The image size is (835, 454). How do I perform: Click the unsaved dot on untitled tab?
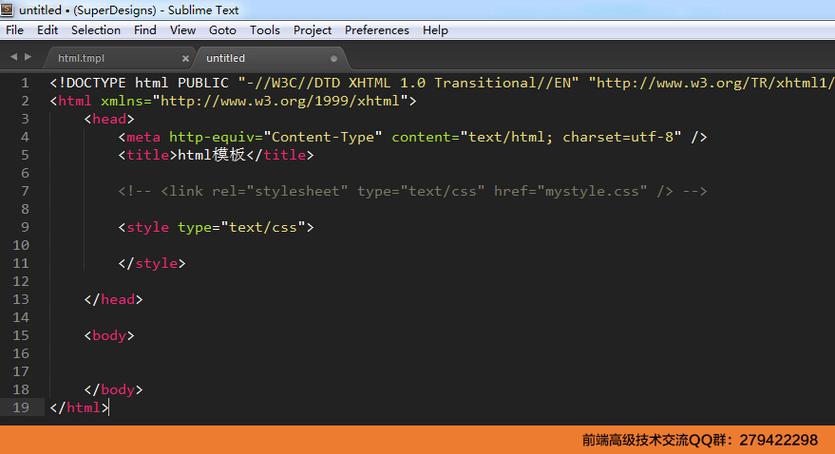click(x=334, y=59)
